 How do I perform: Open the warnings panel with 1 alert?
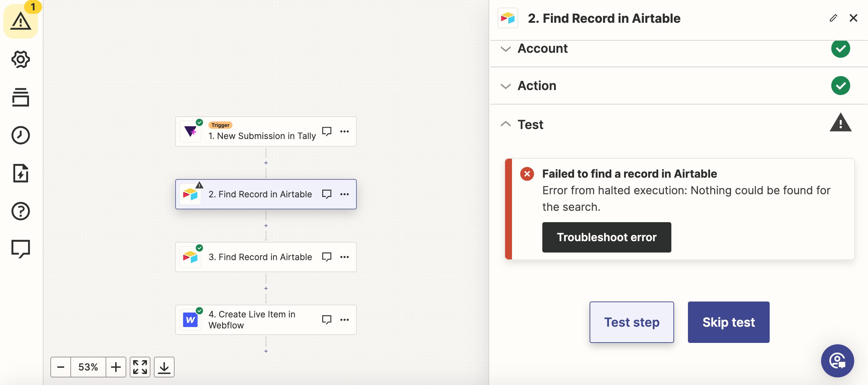(21, 21)
